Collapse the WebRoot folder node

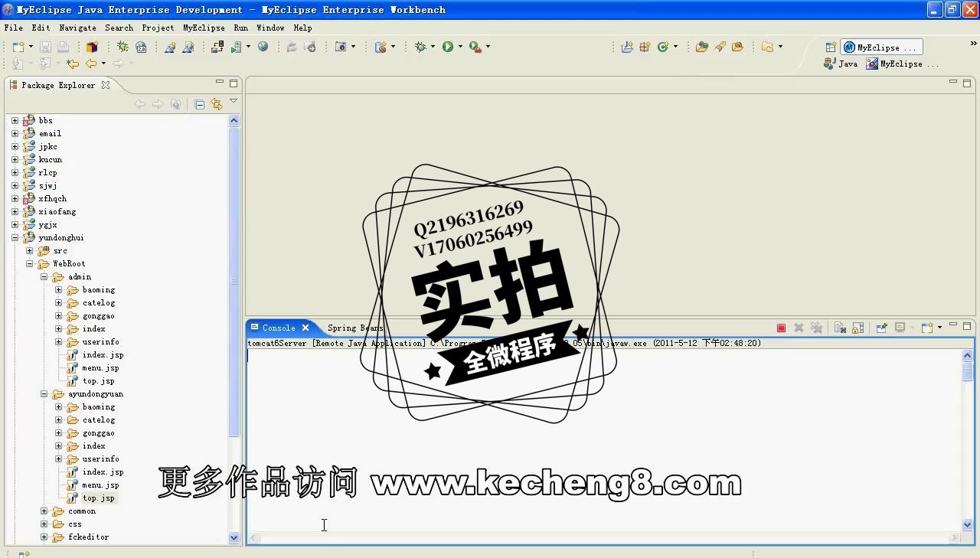[29, 263]
